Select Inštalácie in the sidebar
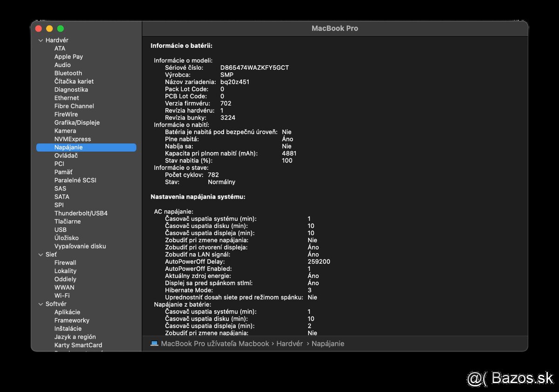This screenshot has height=392, width=559. [x=68, y=329]
